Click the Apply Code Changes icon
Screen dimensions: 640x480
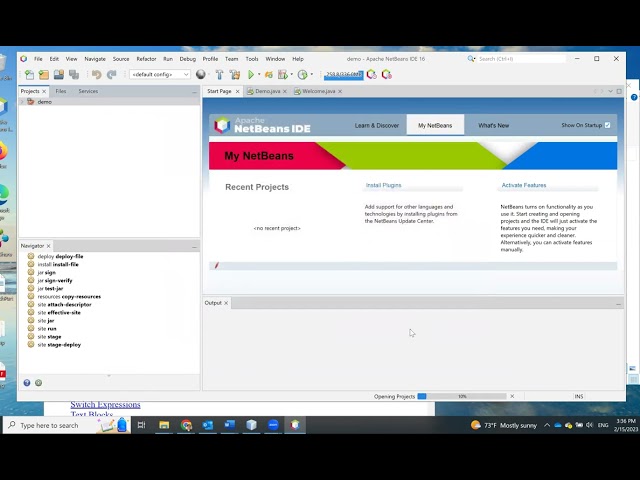tap(269, 74)
